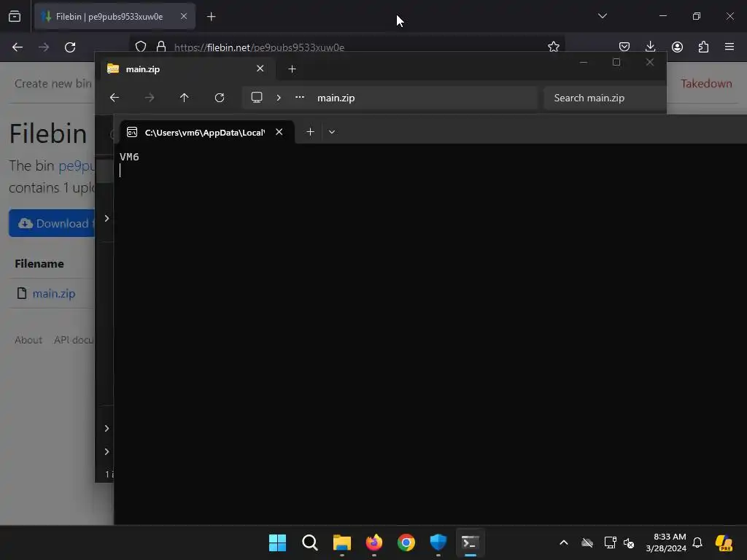This screenshot has width=747, height=560.
Task: Show hidden breadcrumb path ellipsis
Action: click(300, 97)
